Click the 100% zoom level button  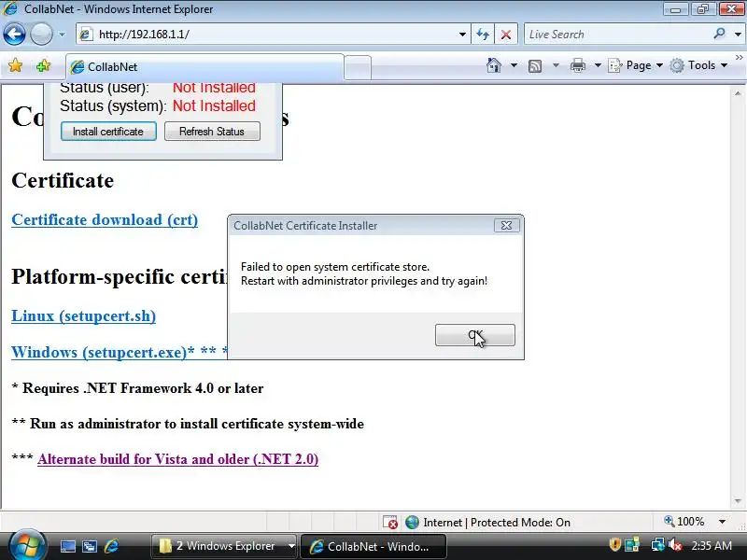pos(684,522)
